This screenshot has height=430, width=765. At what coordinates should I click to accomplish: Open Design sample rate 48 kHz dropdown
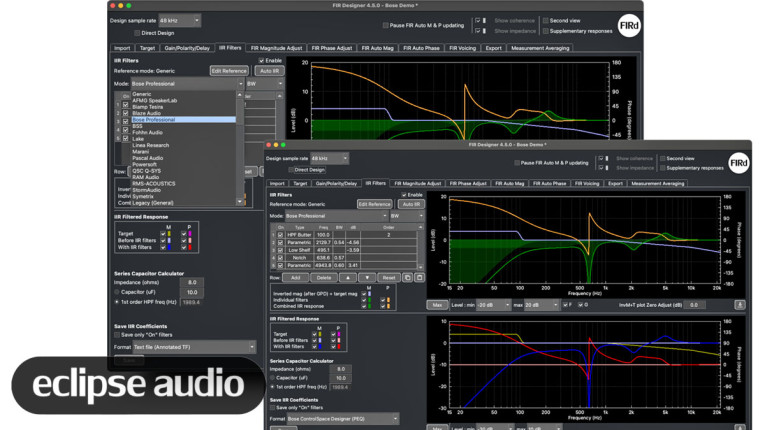coord(329,158)
